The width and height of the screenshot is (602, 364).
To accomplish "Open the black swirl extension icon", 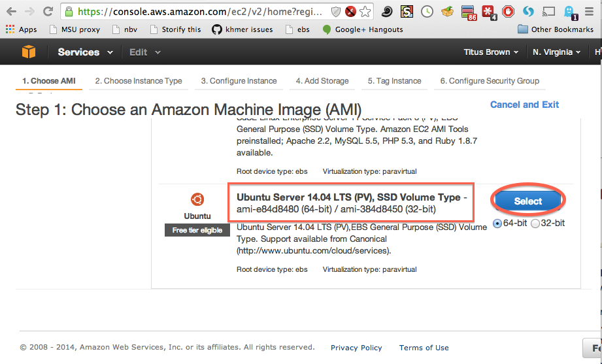I will click(386, 12).
